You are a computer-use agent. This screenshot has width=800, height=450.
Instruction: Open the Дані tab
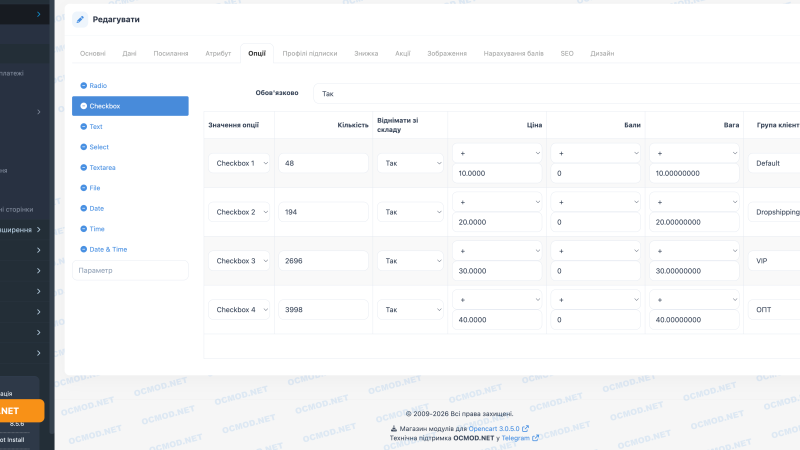click(129, 53)
